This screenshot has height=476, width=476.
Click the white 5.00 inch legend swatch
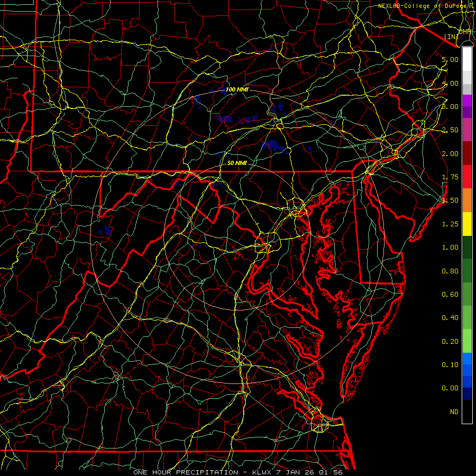click(x=467, y=59)
